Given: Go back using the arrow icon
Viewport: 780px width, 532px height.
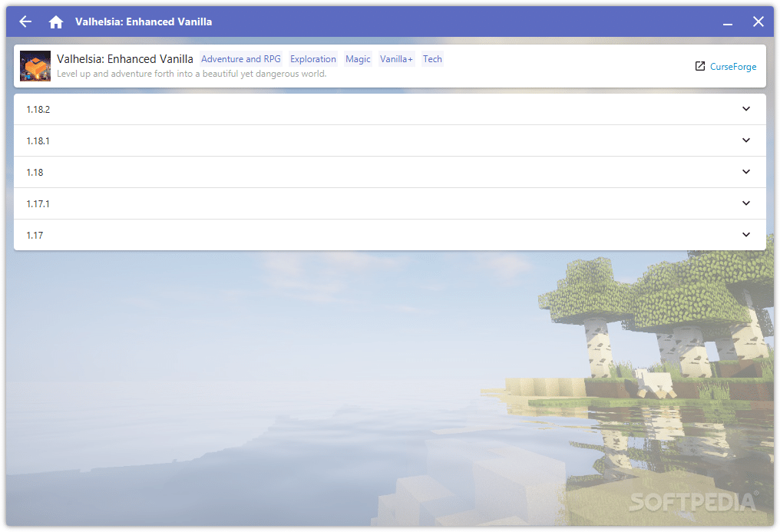Looking at the screenshot, I should 25,21.
